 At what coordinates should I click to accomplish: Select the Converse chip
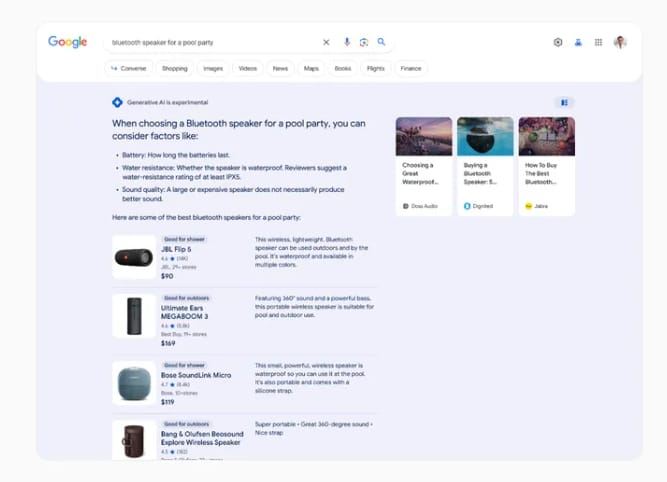tap(128, 68)
